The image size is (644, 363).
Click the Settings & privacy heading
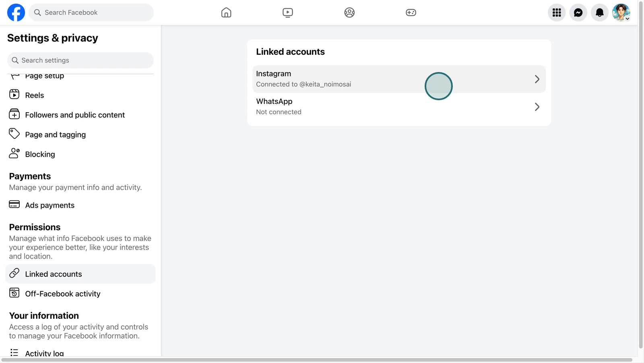click(53, 38)
